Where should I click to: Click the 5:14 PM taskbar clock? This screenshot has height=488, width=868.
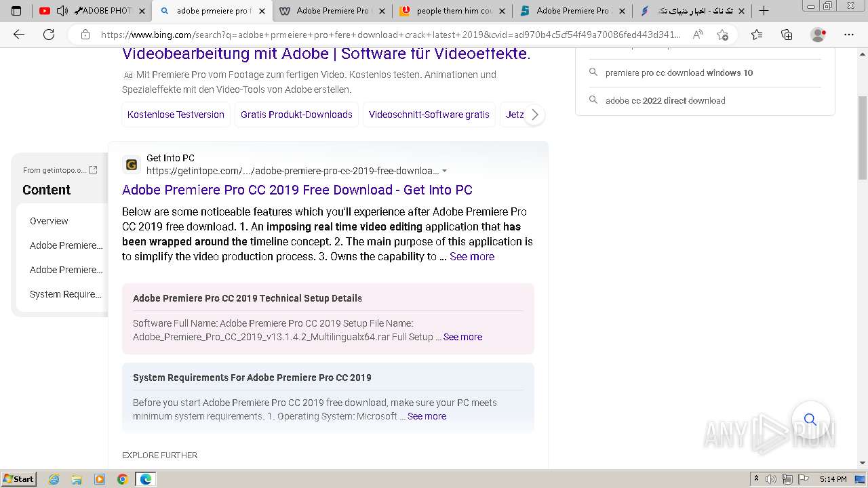click(x=833, y=479)
